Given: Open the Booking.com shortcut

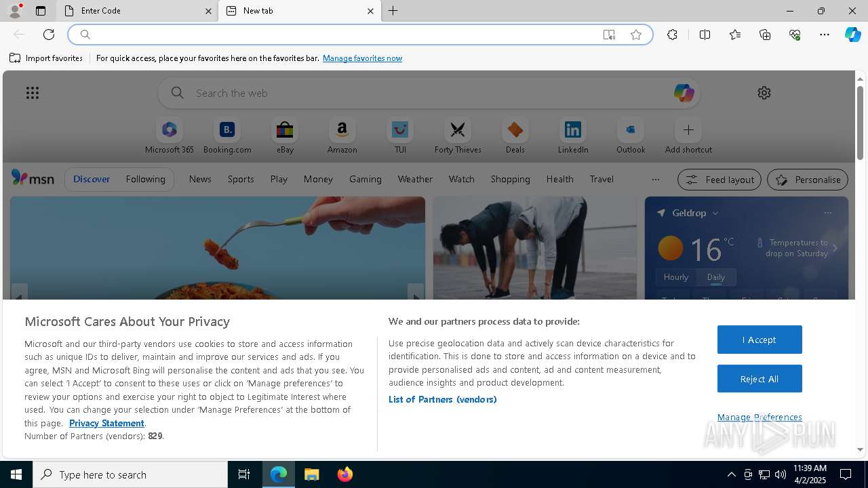Looking at the screenshot, I should pyautogui.click(x=227, y=136).
